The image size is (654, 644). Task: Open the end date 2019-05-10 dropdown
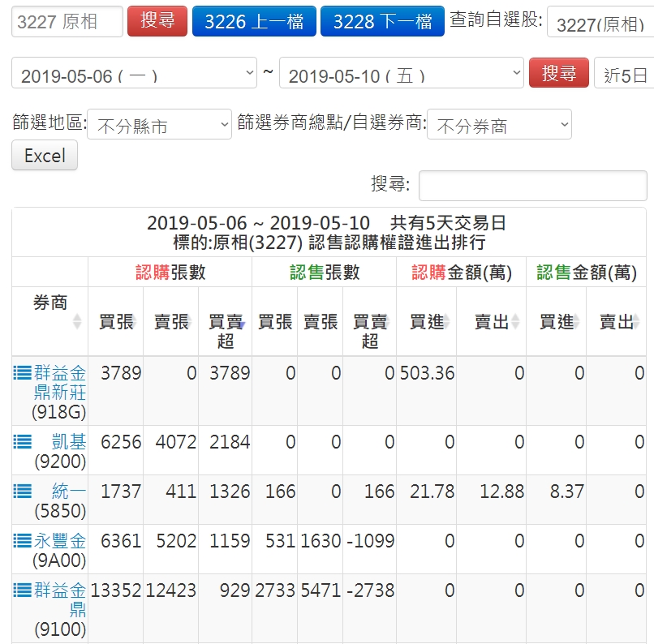[401, 74]
